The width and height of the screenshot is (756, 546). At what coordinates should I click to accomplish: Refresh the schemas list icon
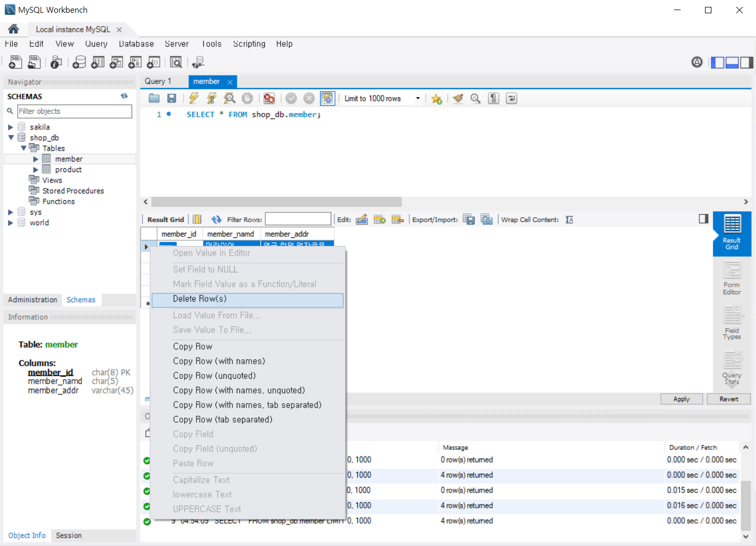click(124, 96)
